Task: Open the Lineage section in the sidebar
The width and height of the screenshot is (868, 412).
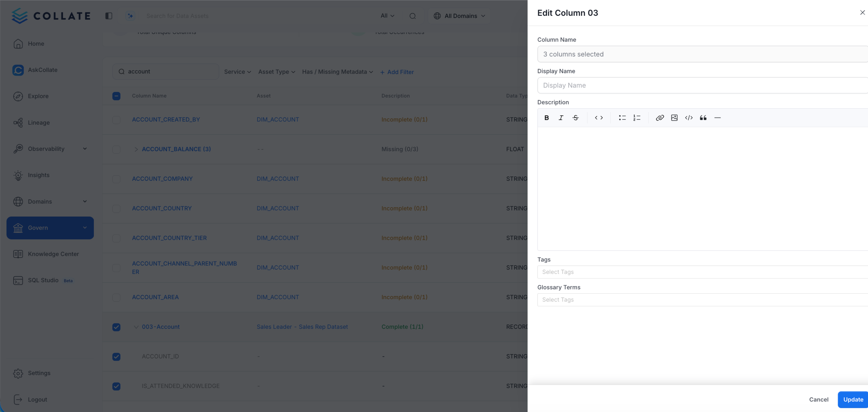Action: pyautogui.click(x=39, y=122)
